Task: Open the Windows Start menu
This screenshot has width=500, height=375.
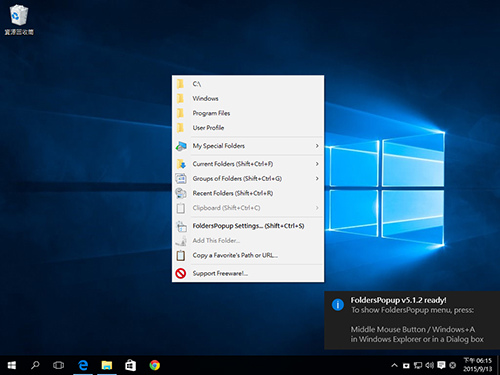Action: click(12, 365)
